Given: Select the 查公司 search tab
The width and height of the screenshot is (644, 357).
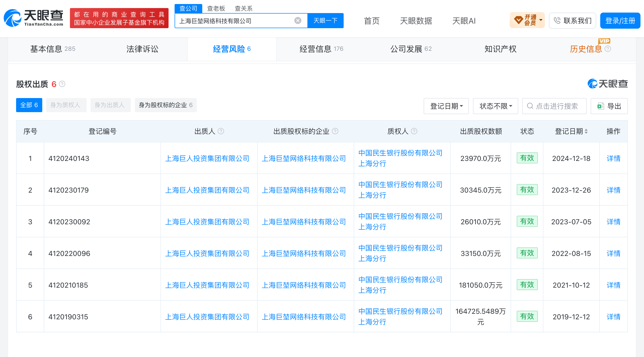Looking at the screenshot, I should (188, 9).
